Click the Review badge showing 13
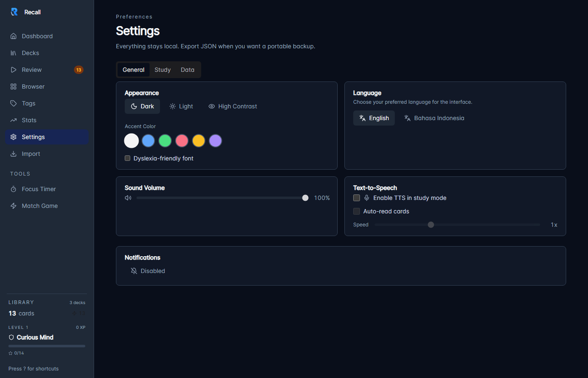This screenshot has height=378, width=588. 79,70
